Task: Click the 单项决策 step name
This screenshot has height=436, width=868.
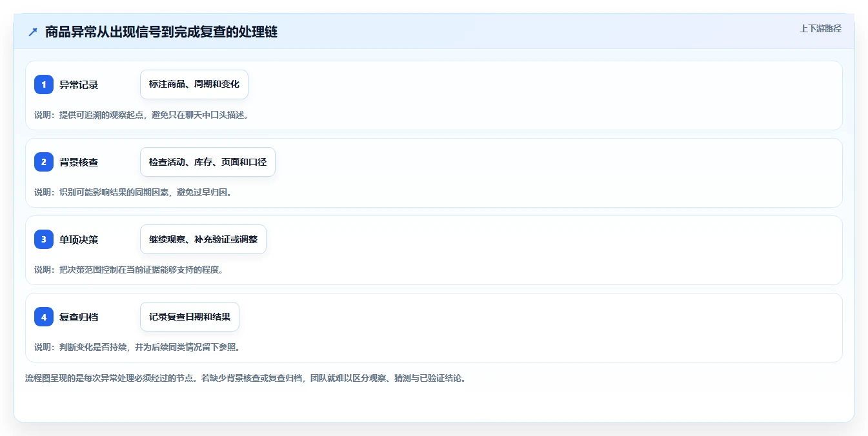Action: pos(79,239)
